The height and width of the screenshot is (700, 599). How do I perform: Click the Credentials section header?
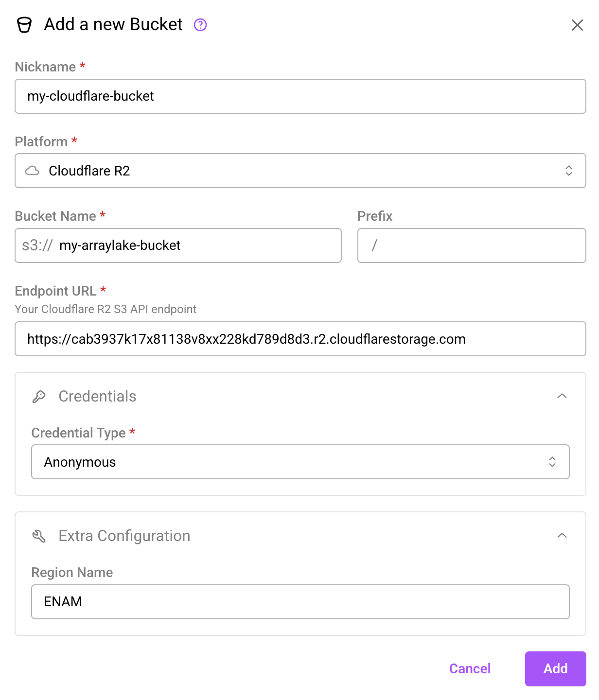click(97, 396)
